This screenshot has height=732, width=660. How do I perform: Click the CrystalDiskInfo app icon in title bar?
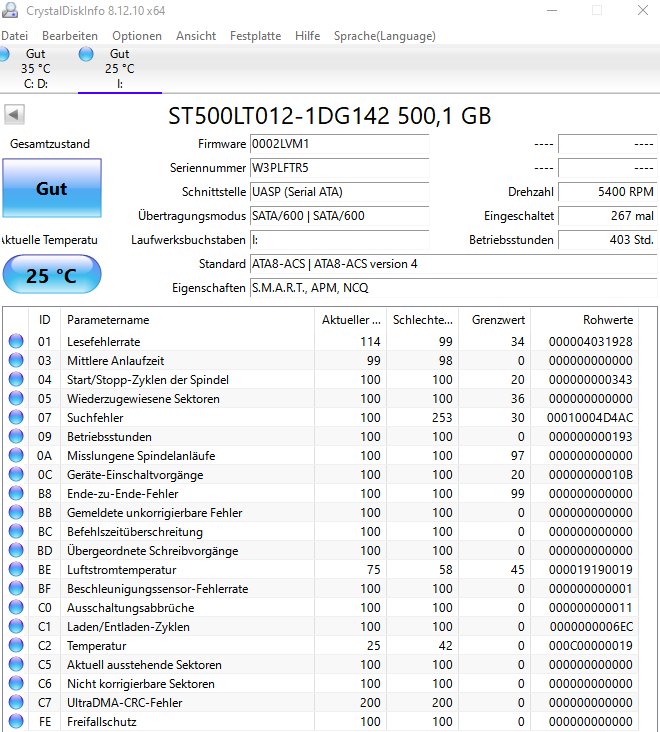point(10,10)
